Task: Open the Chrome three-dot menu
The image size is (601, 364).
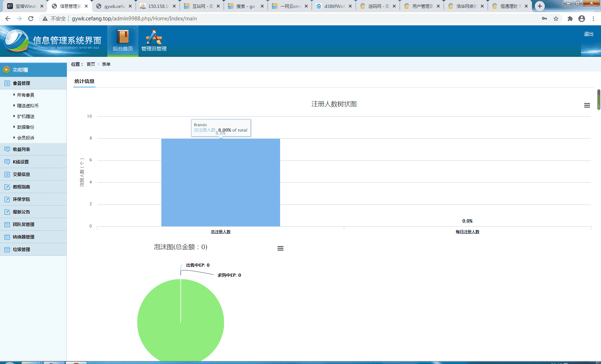Action: point(593,19)
